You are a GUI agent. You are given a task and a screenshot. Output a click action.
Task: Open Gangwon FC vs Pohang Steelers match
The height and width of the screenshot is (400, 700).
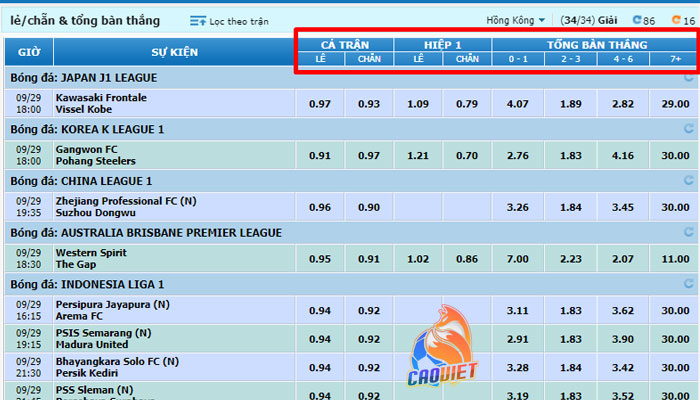click(x=96, y=155)
